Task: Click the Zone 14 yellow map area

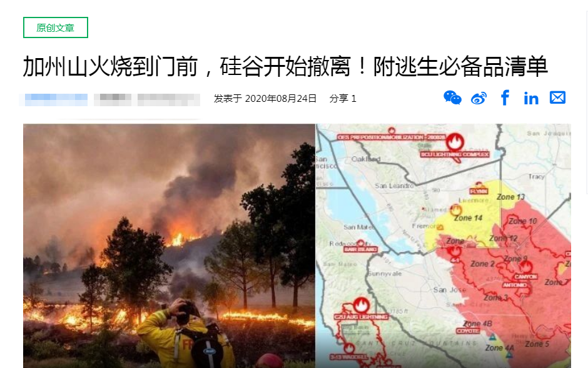Action: (x=468, y=218)
